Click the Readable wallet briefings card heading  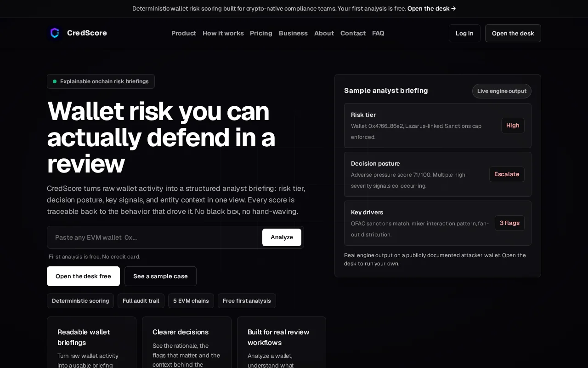84,337
